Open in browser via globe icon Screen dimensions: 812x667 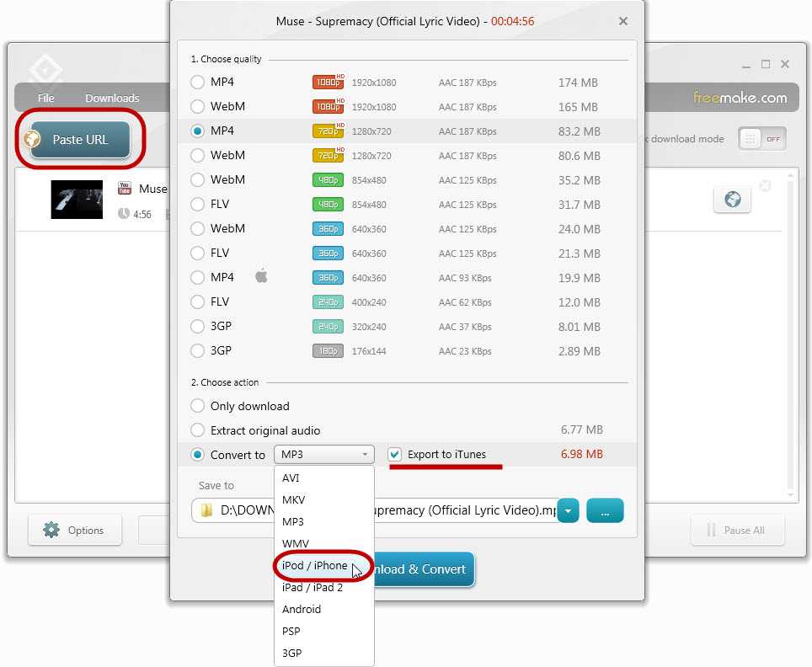point(732,200)
